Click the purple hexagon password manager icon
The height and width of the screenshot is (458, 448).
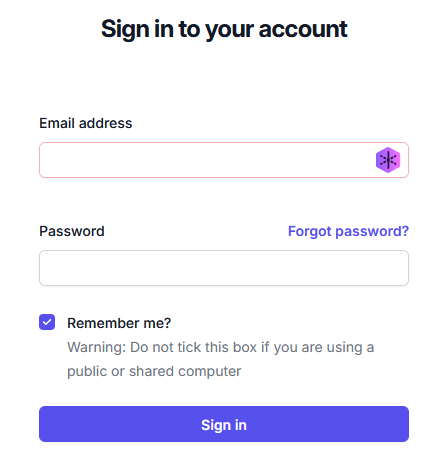[388, 160]
